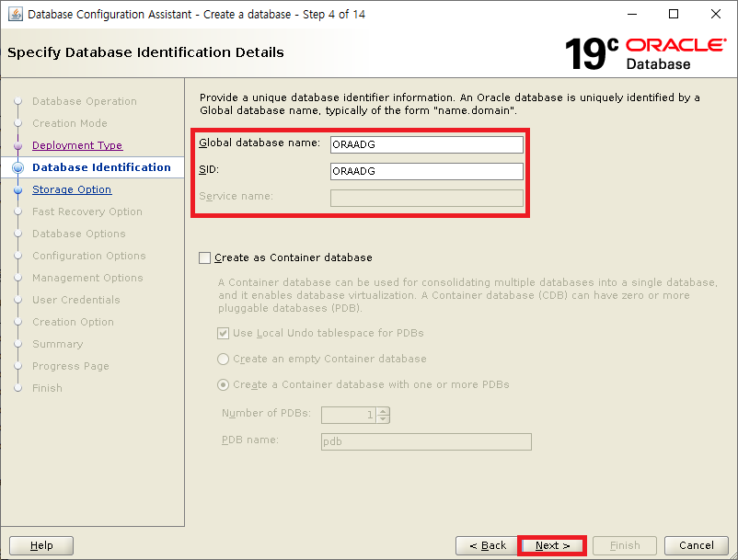Select the Database Identification step
This screenshot has height=560, width=738.
click(101, 167)
